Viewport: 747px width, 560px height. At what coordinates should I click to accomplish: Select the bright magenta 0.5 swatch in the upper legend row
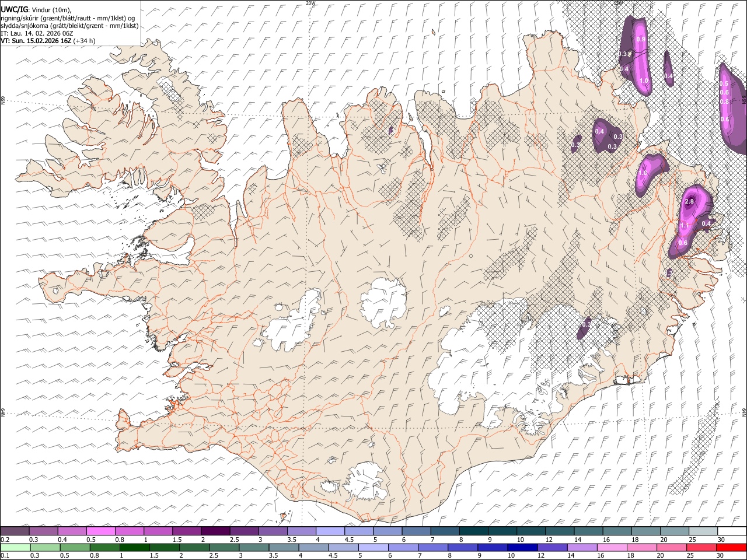[100, 531]
